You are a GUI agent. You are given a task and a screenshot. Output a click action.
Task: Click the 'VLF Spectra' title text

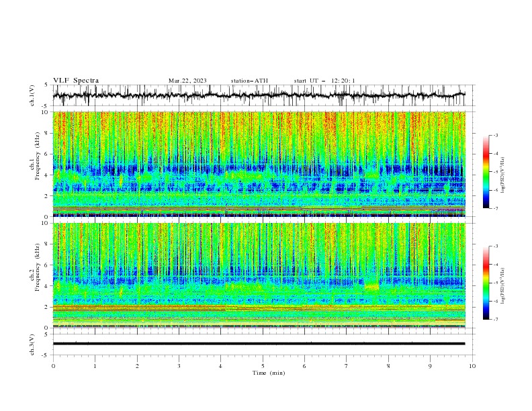tap(76, 81)
